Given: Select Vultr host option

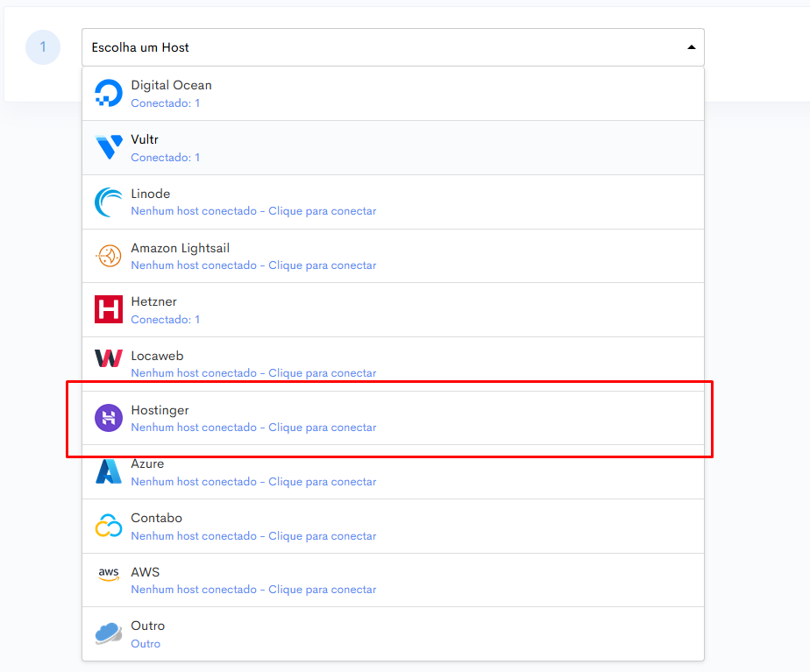Looking at the screenshot, I should tap(393, 147).
